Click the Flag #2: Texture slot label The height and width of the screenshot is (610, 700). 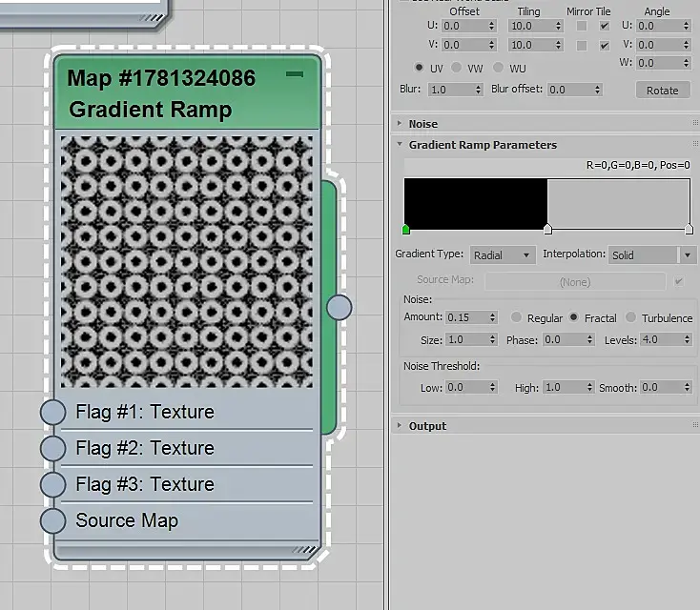pyautogui.click(x=145, y=448)
